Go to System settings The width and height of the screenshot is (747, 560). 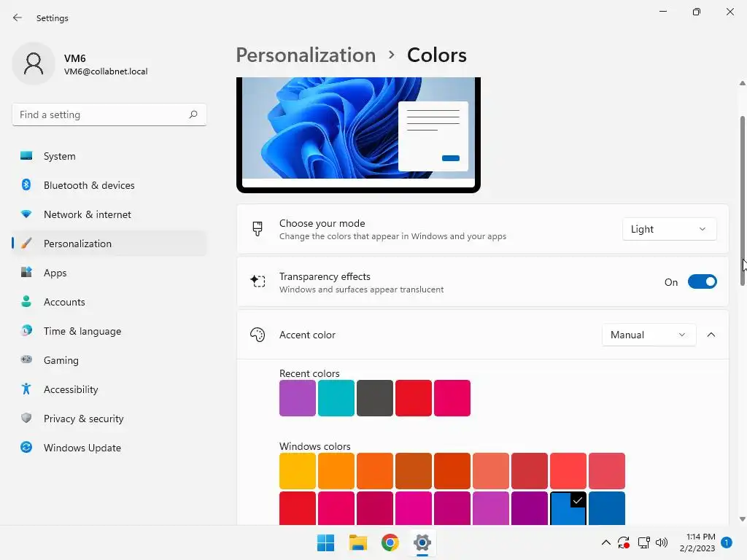[109, 156]
